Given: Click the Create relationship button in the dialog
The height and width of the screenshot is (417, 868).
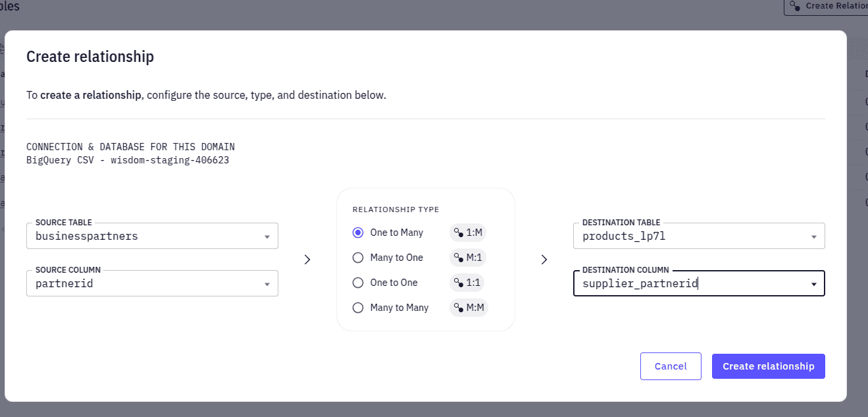Looking at the screenshot, I should click(x=768, y=366).
